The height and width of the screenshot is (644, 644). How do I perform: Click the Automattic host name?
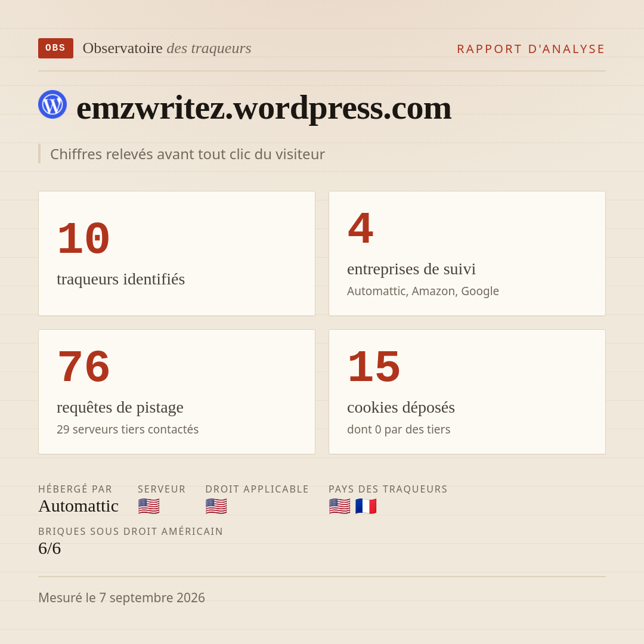pos(79,506)
